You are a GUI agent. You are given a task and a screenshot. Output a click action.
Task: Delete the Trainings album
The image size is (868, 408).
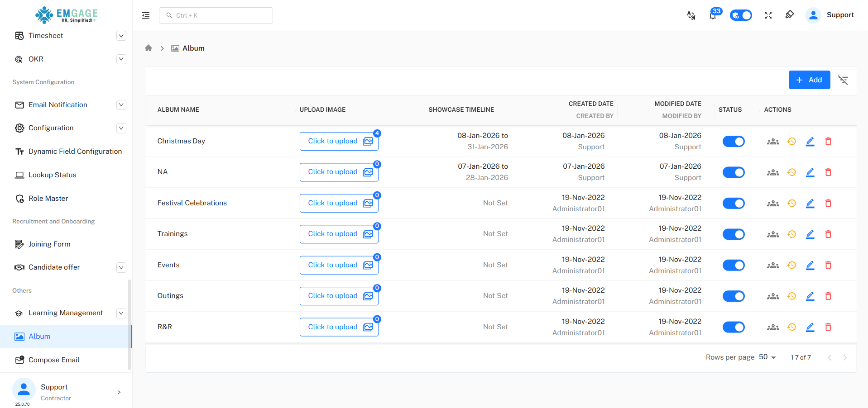click(828, 234)
